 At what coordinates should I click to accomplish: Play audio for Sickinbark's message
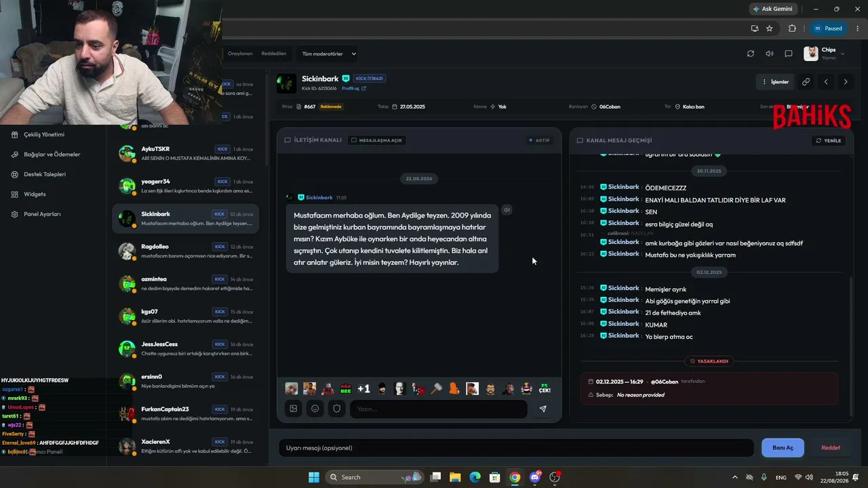click(507, 210)
